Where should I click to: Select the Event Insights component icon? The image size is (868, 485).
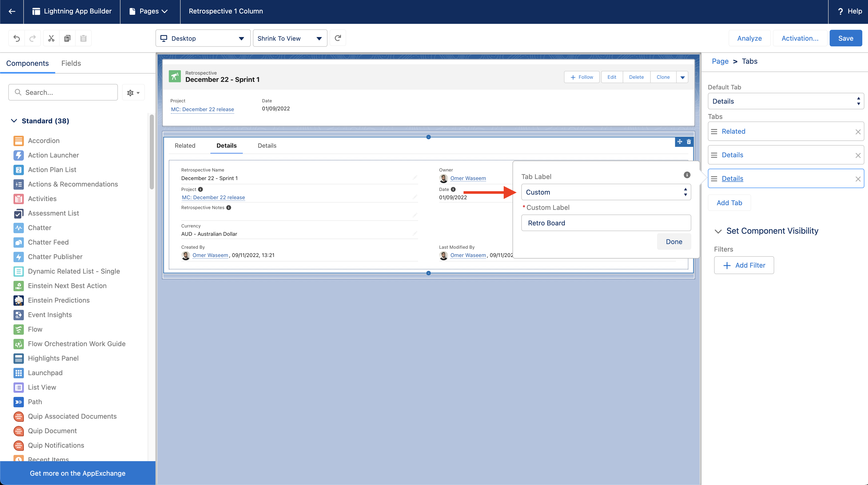[x=19, y=315]
